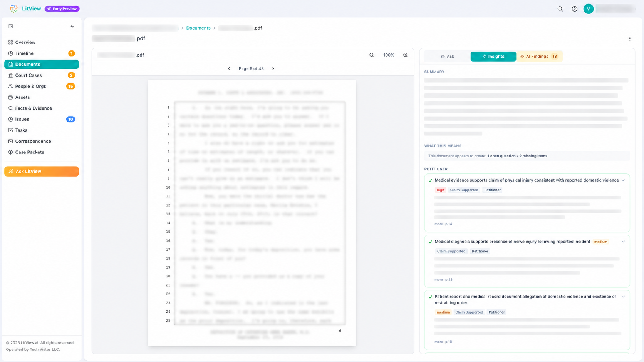644x362 pixels.
Task: Open Assets in sidebar
Action: tap(42, 97)
